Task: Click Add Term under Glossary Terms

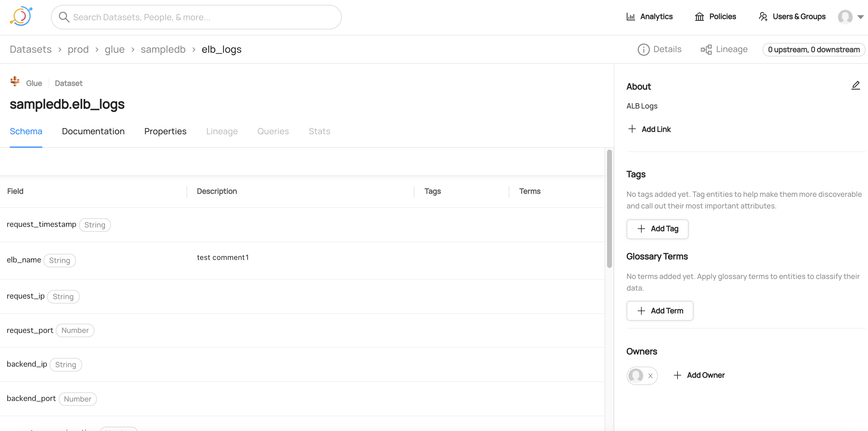Action: pyautogui.click(x=659, y=311)
